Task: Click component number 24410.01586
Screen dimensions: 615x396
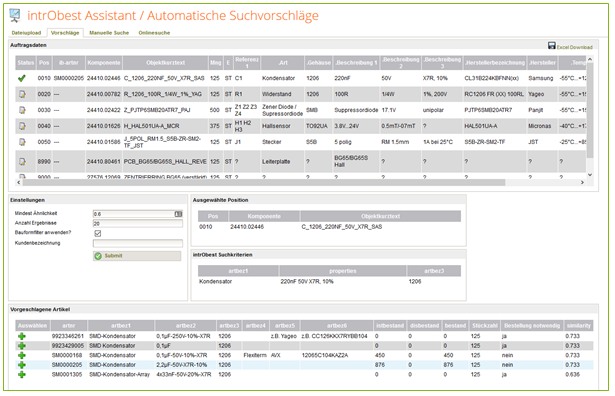Action: point(104,142)
